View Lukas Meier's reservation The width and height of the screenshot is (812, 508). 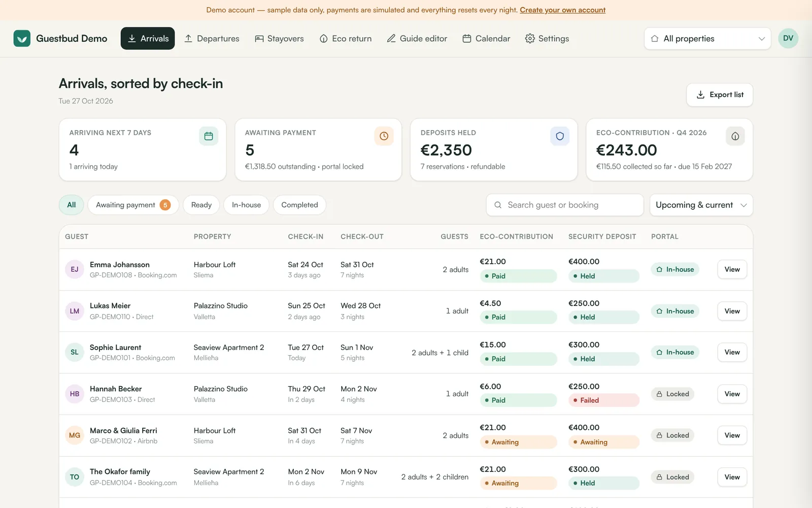click(x=732, y=311)
